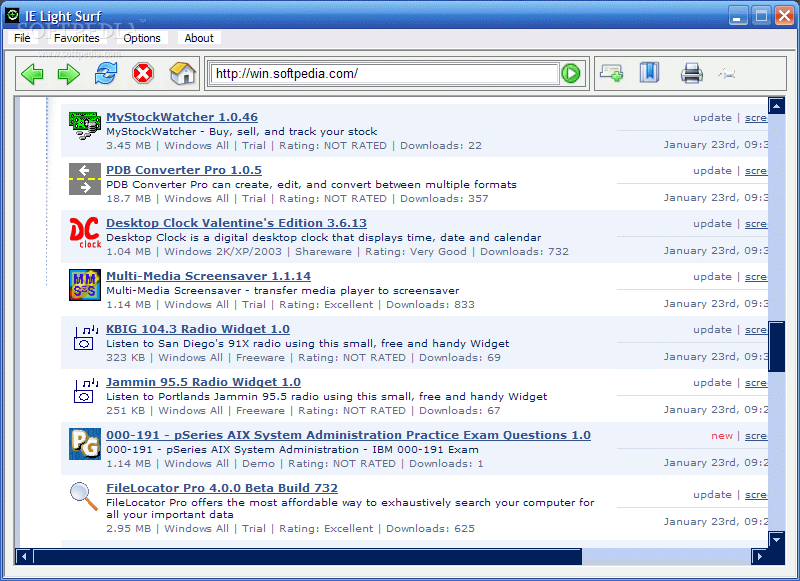The height and width of the screenshot is (581, 800).
Task: Click screenshot link in MyStockWatcher row
Action: [756, 118]
